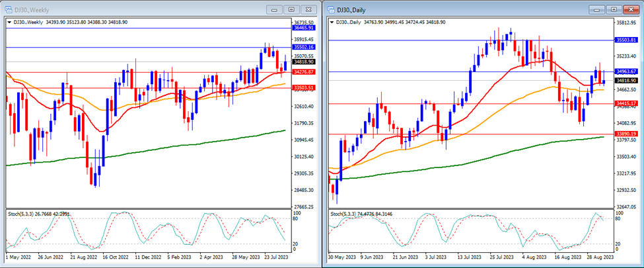Select the 36465.91 blue price label in Weekly chart
644x268 pixels.
tap(304, 28)
